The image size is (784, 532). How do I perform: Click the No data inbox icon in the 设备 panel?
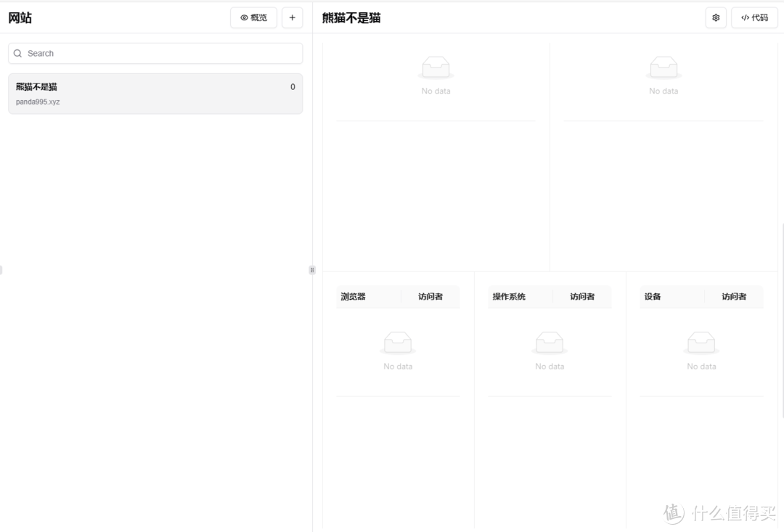click(701, 342)
